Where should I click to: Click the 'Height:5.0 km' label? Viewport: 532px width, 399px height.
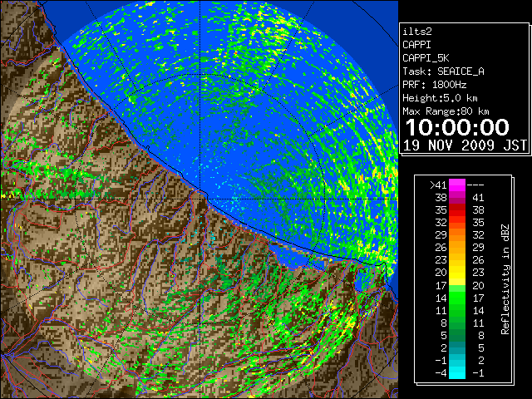440,98
